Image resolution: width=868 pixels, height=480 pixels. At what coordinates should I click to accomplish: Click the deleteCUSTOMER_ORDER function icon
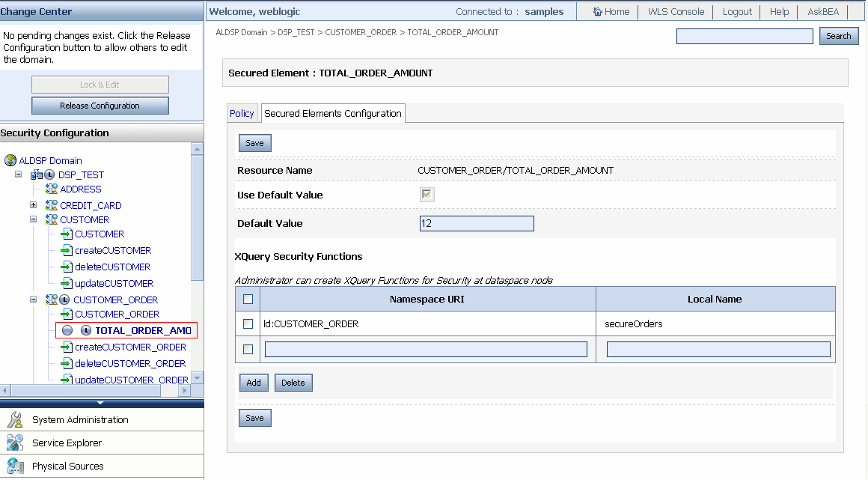tap(67, 363)
